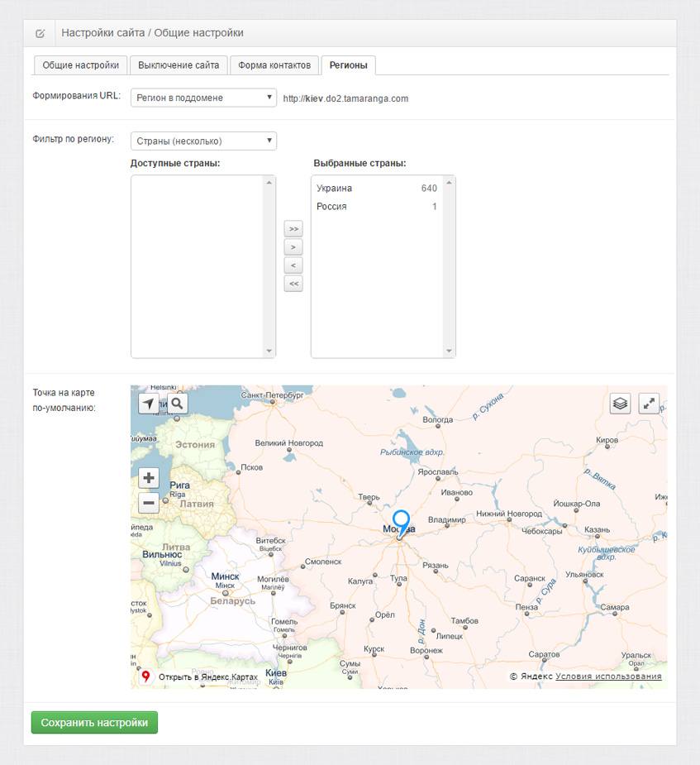Click the Смоленск label on map
The width and height of the screenshot is (700, 765).
click(x=323, y=562)
